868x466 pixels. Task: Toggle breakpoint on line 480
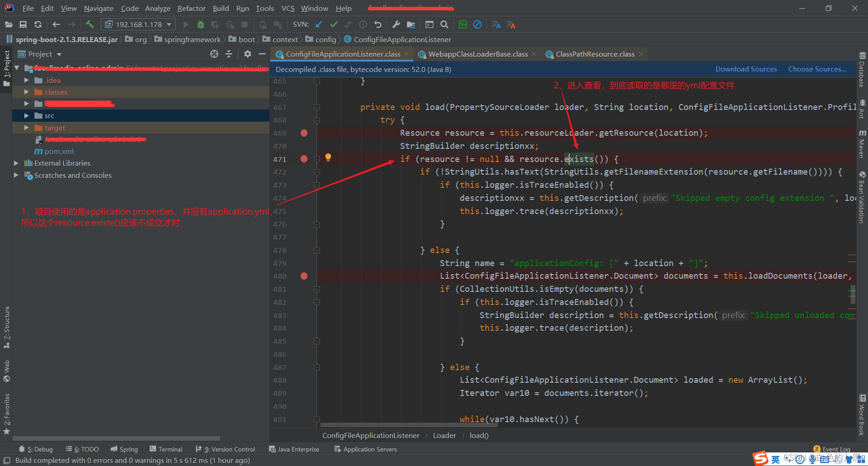click(304, 276)
